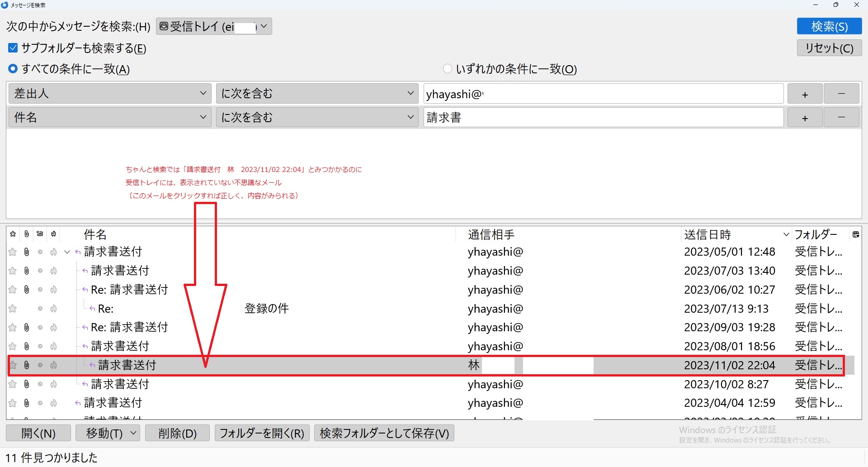Collapse the 請求書送付 thread at 2023/05/01
868x467 pixels.
tap(67, 252)
